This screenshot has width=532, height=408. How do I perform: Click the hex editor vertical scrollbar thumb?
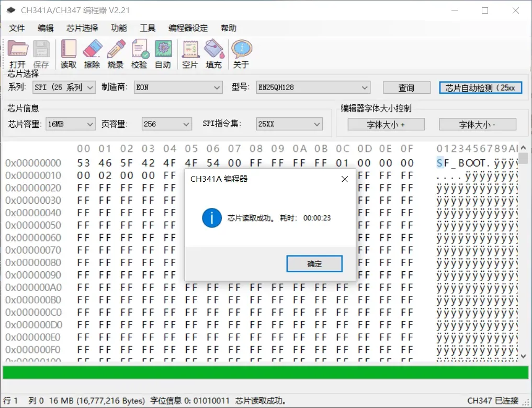pyautogui.click(x=523, y=158)
